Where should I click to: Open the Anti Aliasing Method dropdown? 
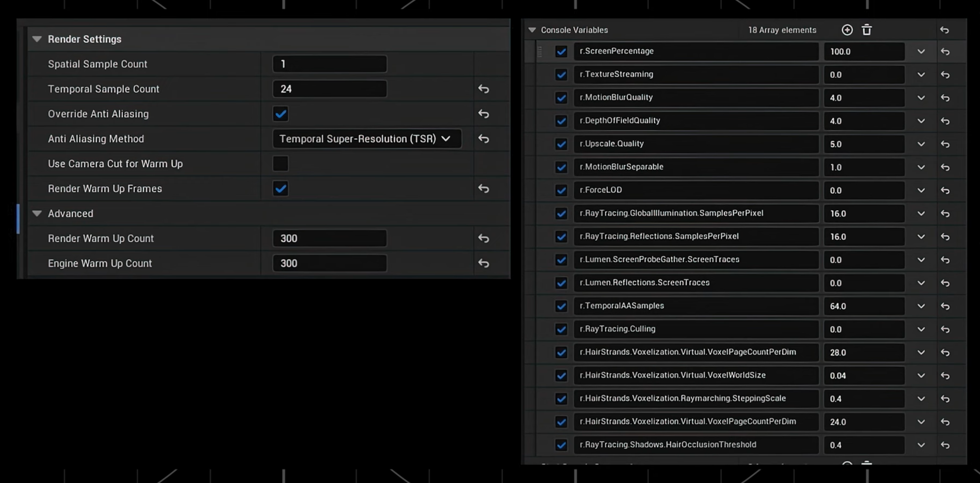[x=366, y=139]
